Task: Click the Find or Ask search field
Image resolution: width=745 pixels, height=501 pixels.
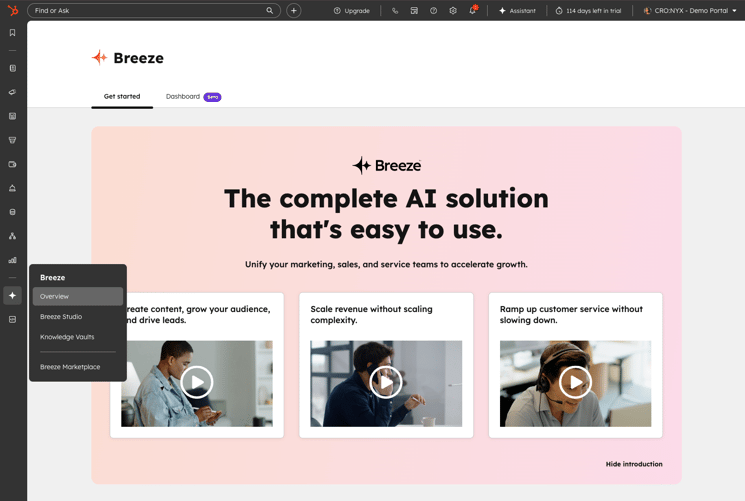Action: (x=153, y=10)
